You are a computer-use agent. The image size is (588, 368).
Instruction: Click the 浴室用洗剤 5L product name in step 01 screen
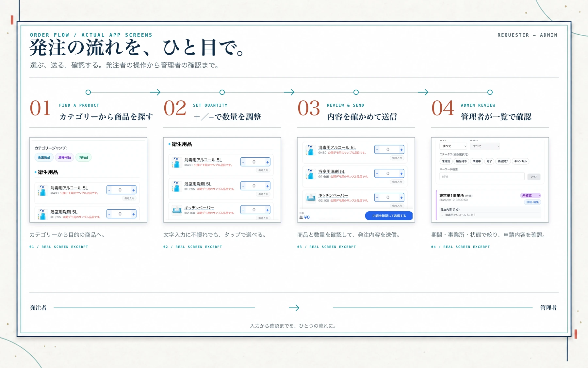(64, 212)
